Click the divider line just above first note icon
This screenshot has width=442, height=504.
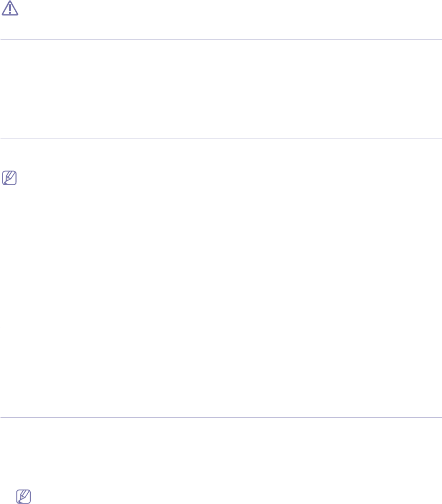click(x=221, y=139)
